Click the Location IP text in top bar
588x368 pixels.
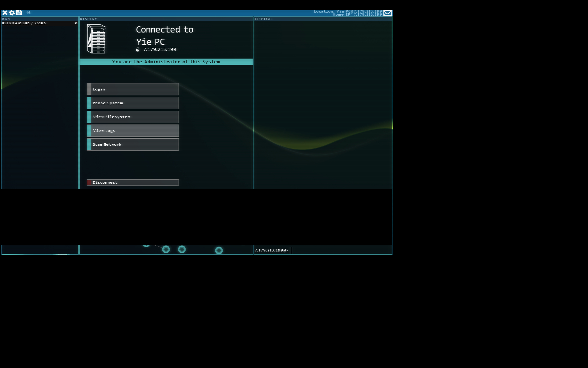348,11
